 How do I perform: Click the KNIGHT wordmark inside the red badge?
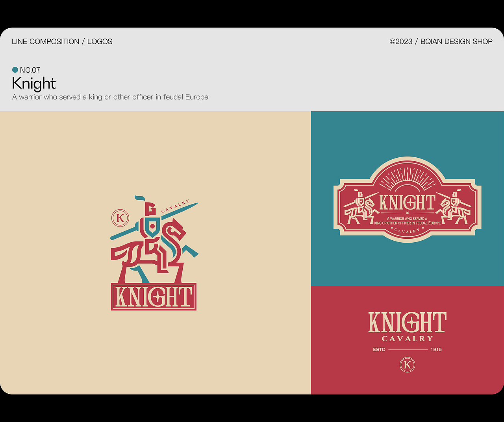click(408, 203)
